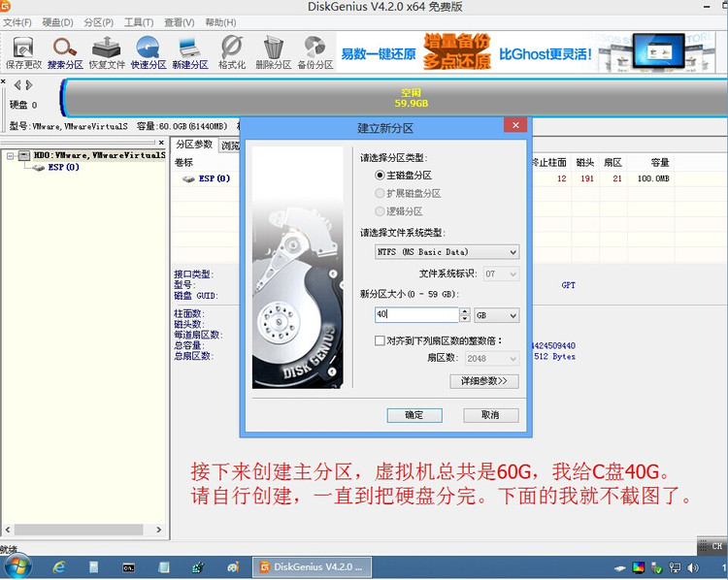
Task: Click the 新建分区 new partition icon
Action: point(190,51)
